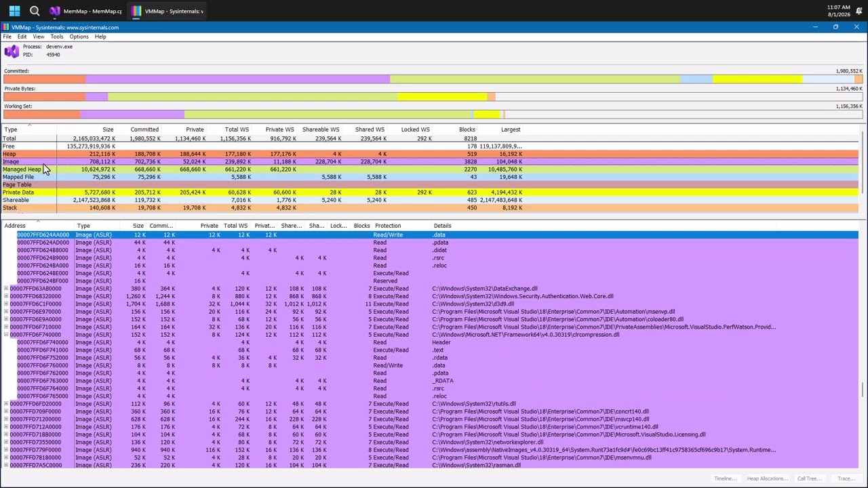Sort details by Address column header

(x=37, y=226)
